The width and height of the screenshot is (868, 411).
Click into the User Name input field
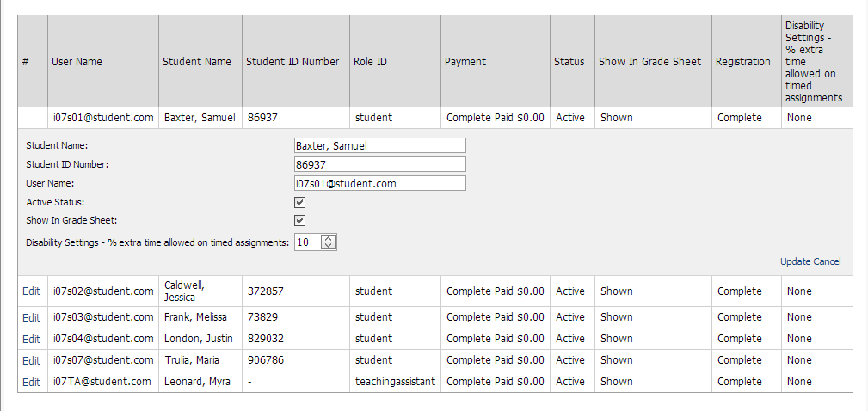(x=379, y=183)
